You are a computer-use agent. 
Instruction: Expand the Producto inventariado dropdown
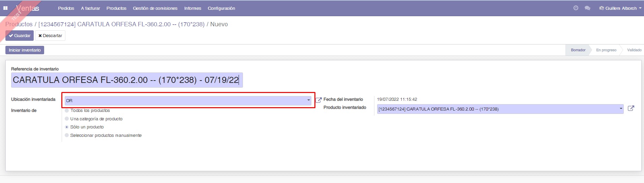(x=621, y=109)
